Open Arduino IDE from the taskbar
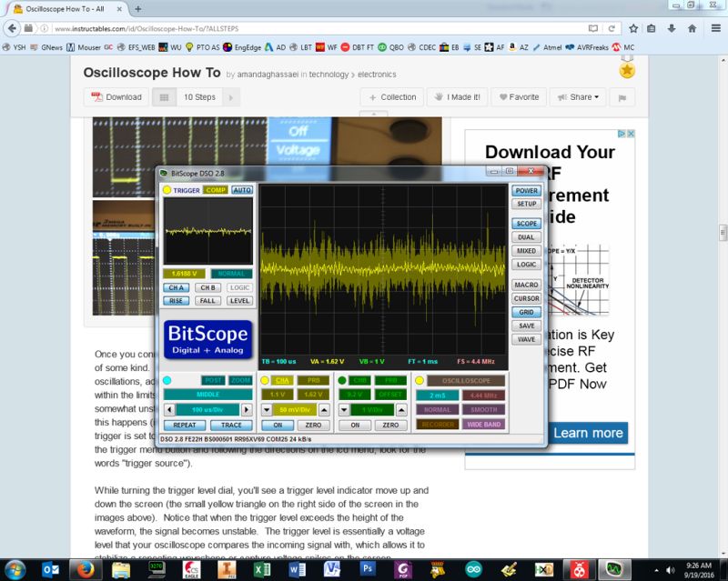Viewport: 728px width, 581px height. click(473, 569)
